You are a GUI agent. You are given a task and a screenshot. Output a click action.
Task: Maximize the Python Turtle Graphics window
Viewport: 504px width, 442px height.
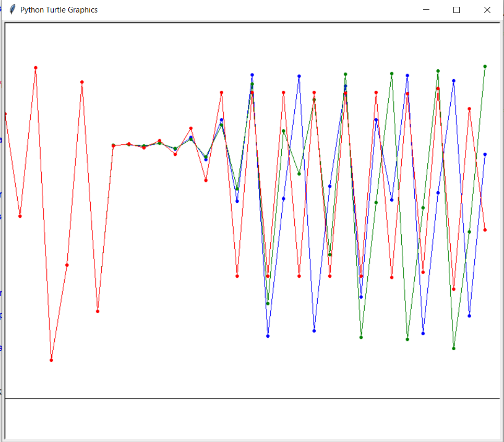tap(457, 10)
